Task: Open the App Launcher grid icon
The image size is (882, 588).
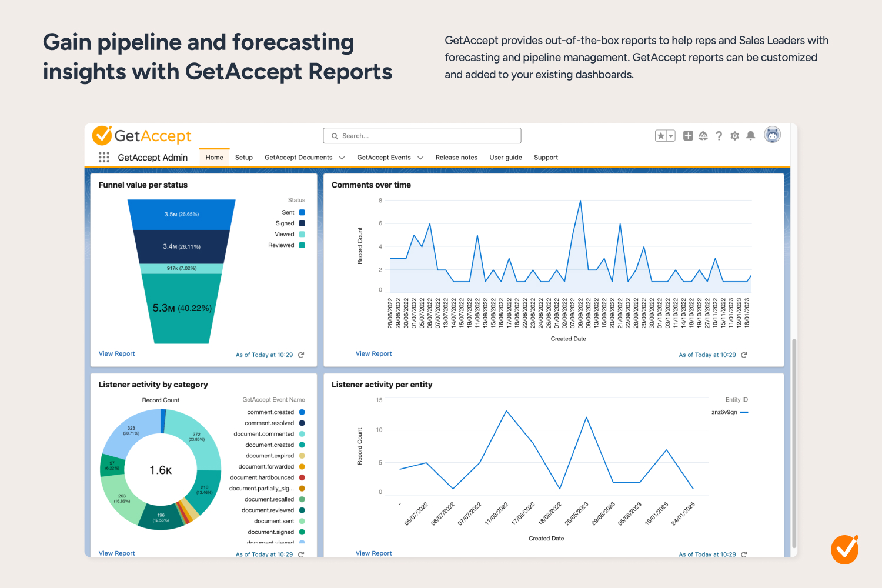Action: (x=104, y=157)
